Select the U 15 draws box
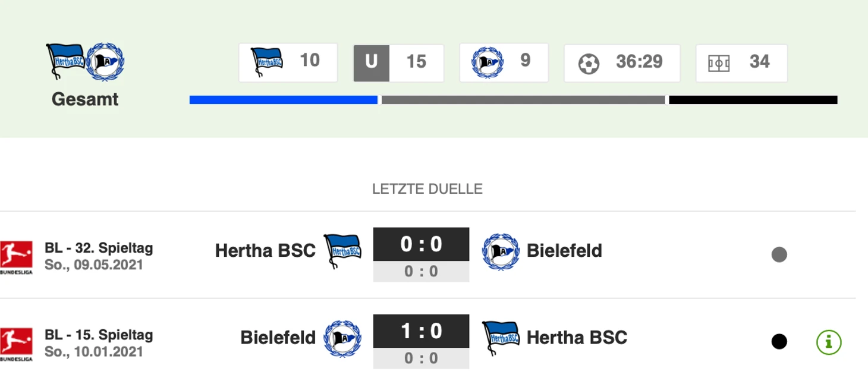 tap(399, 62)
